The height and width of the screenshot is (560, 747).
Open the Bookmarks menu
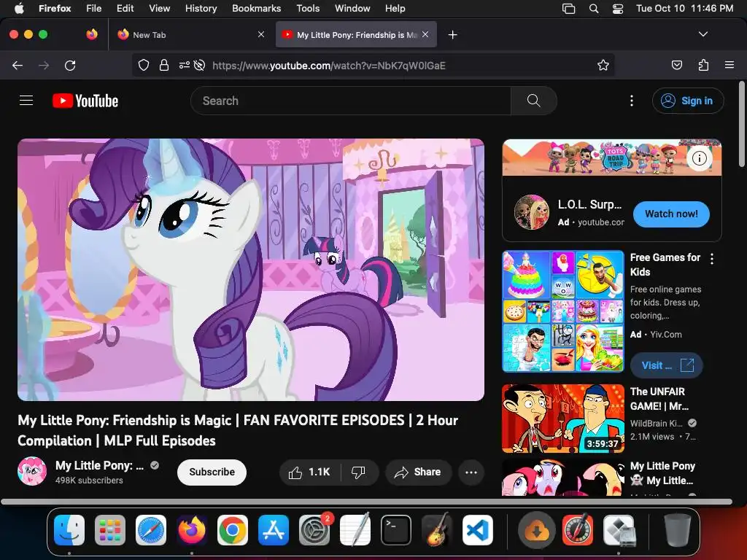pos(256,9)
